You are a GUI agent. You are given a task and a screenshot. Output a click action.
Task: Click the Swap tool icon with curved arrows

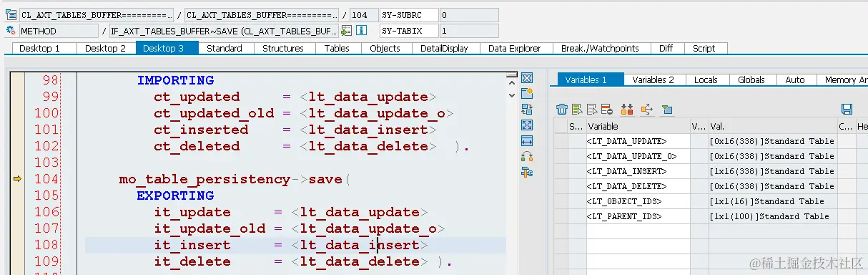pyautogui.click(x=527, y=156)
